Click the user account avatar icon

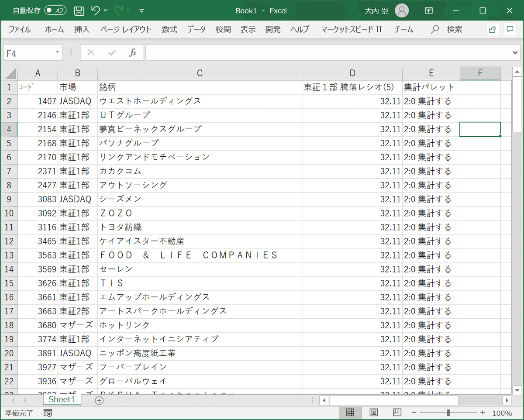point(402,10)
